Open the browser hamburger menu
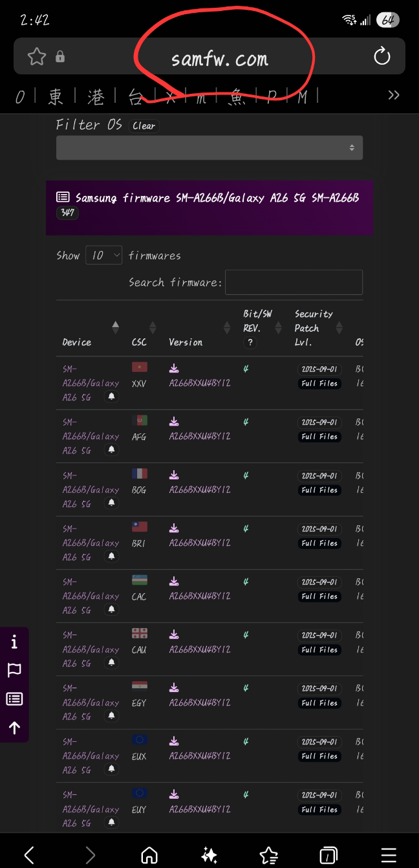419x868 pixels. [x=389, y=855]
